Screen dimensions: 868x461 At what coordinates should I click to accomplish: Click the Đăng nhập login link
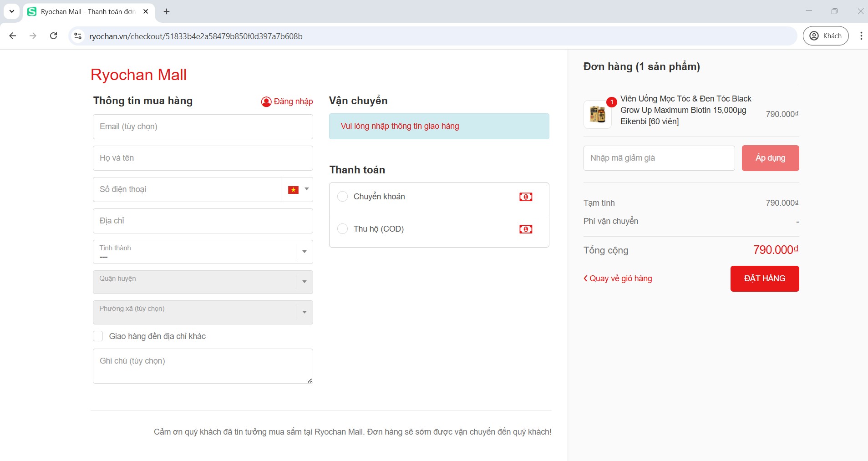[x=287, y=101]
